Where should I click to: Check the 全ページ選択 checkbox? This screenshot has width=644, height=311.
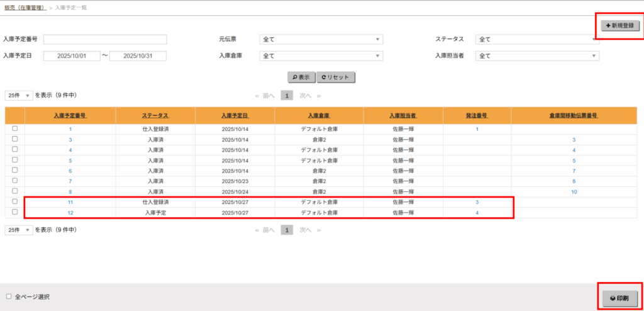(9, 296)
